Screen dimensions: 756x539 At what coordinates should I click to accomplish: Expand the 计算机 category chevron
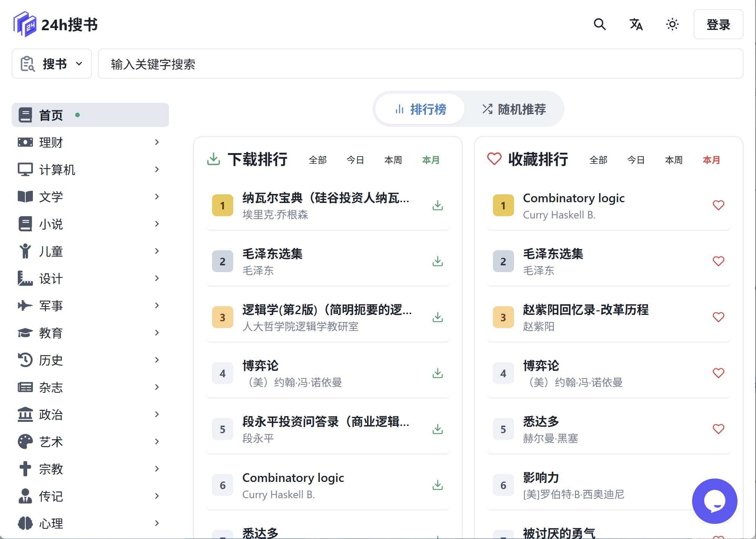[x=157, y=169]
